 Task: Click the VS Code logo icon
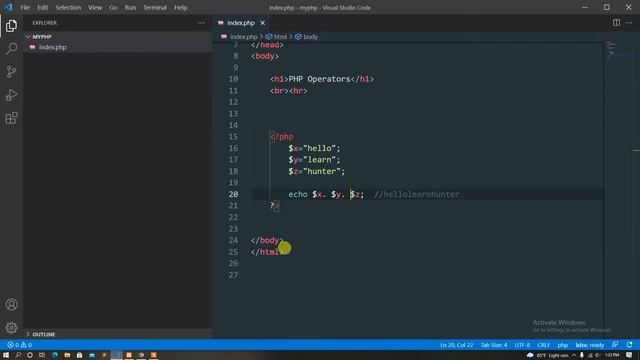coord(8,7)
